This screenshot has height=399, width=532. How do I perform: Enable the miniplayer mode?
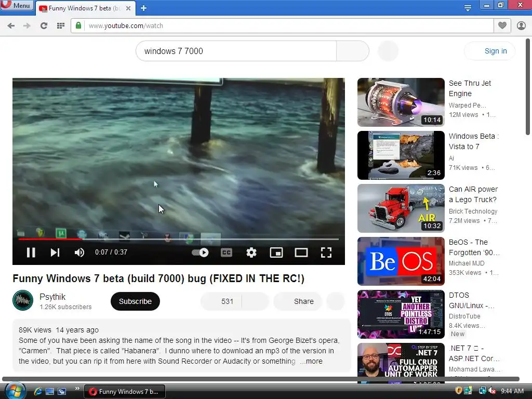coord(276,252)
